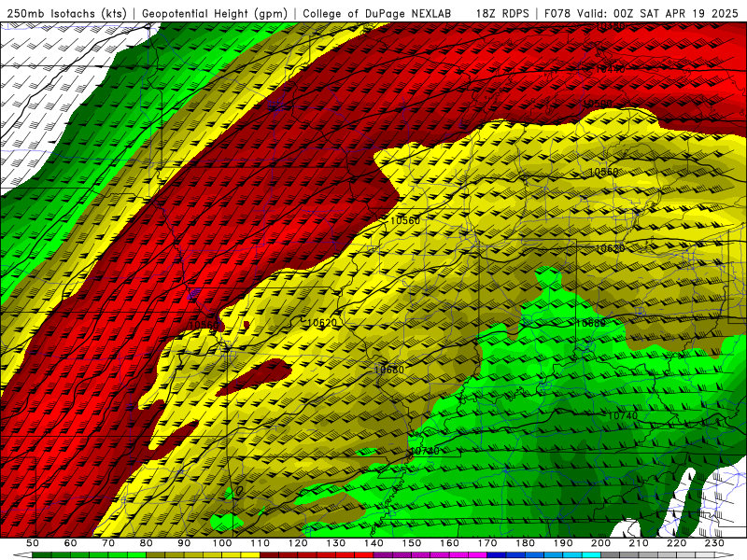Click the left arrow end of the color bar
Viewport: 747px width, 560px height.
(22, 555)
